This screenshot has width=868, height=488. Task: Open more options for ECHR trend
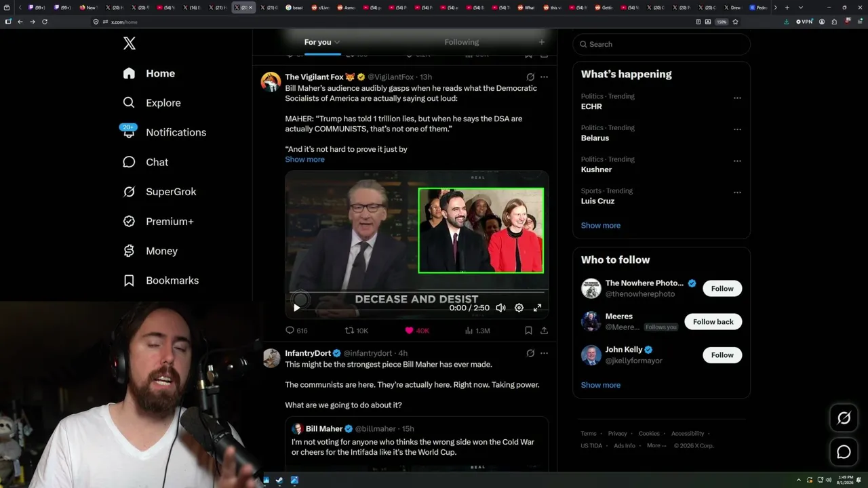pos(737,98)
